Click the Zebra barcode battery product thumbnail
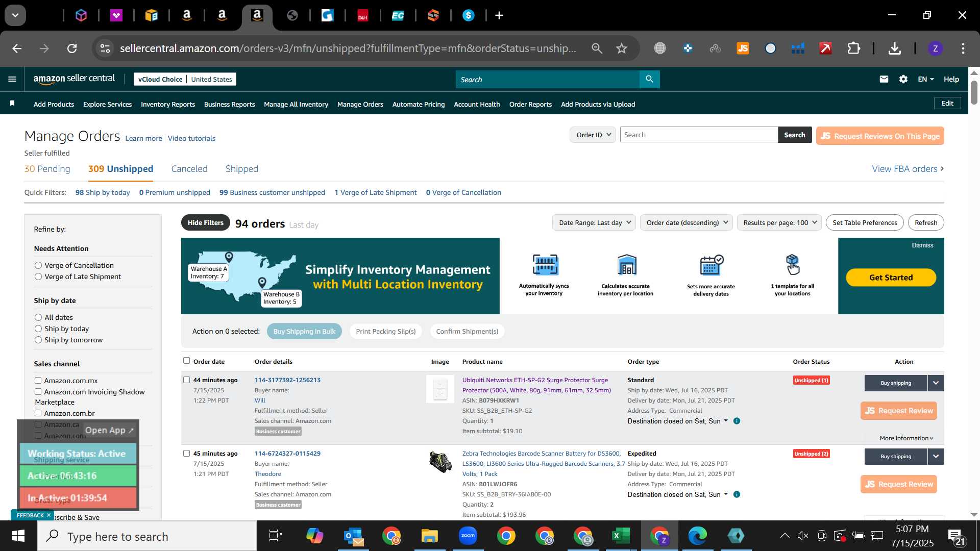This screenshot has height=551, width=980. (440, 461)
